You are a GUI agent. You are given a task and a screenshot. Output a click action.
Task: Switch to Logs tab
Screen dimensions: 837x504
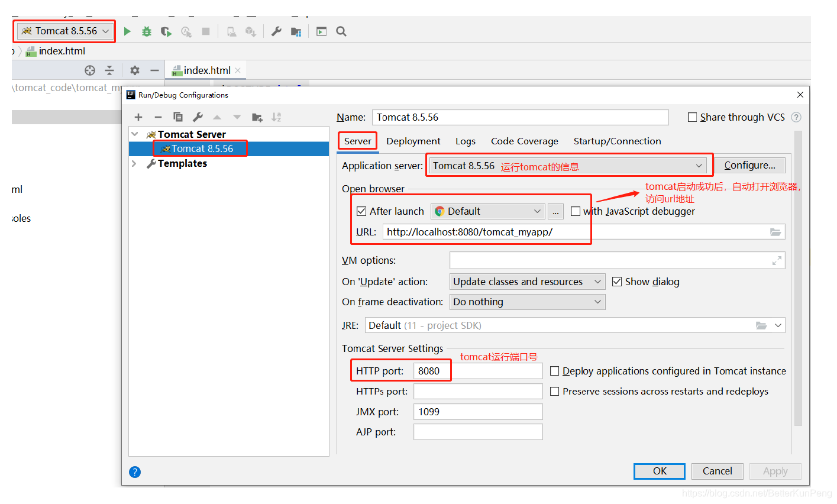[466, 141]
